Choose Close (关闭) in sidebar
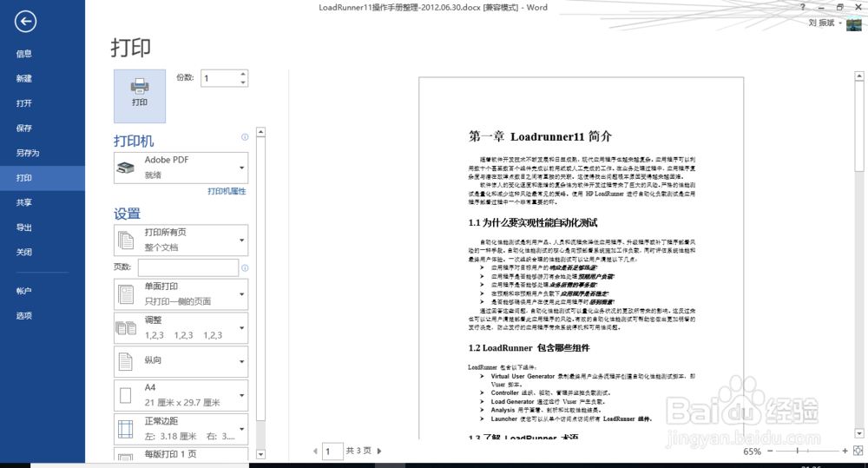 coord(23,252)
